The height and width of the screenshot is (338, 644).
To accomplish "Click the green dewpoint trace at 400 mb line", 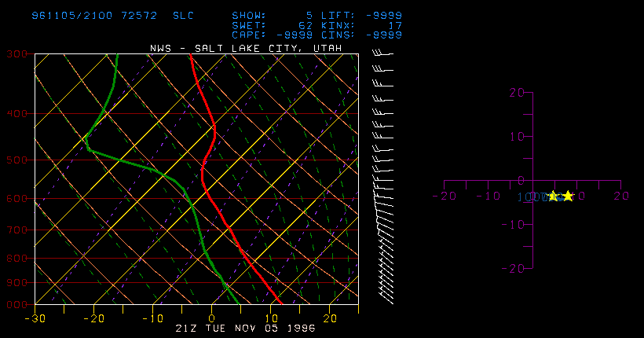I will point(102,113).
